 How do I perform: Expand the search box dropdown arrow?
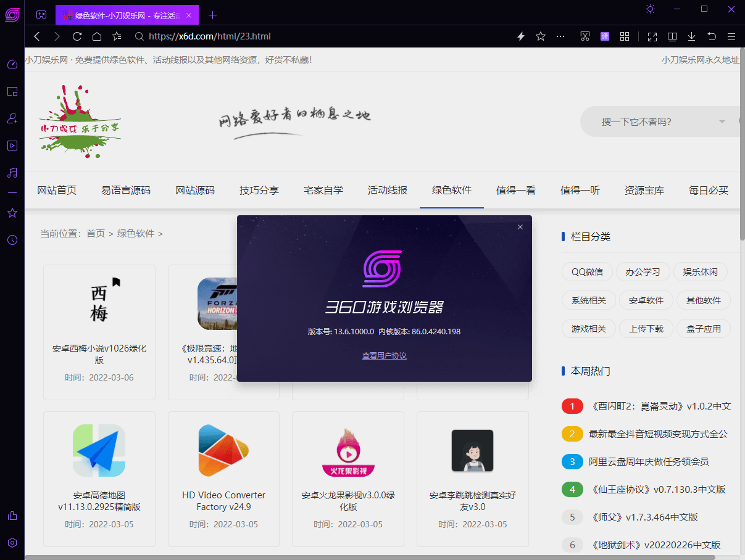tap(722, 121)
